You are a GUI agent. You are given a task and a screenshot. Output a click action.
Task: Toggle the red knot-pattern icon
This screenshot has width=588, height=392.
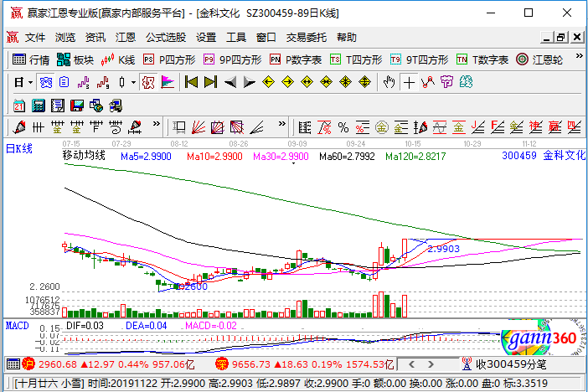tap(148, 82)
